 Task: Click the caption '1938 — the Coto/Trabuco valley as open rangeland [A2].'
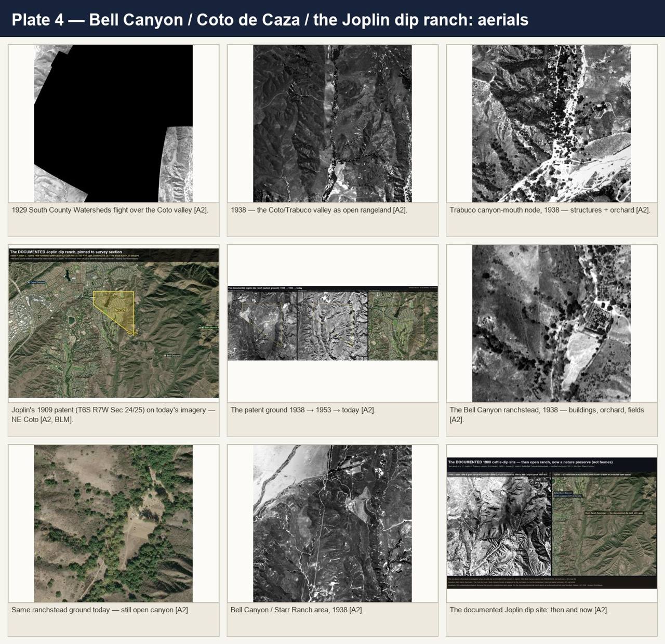click(319, 210)
